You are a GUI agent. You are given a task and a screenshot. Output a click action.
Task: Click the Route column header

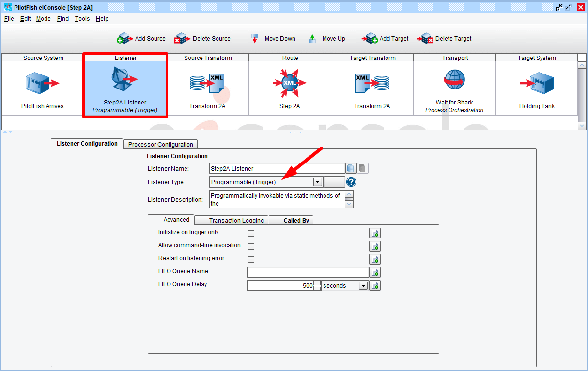click(290, 58)
